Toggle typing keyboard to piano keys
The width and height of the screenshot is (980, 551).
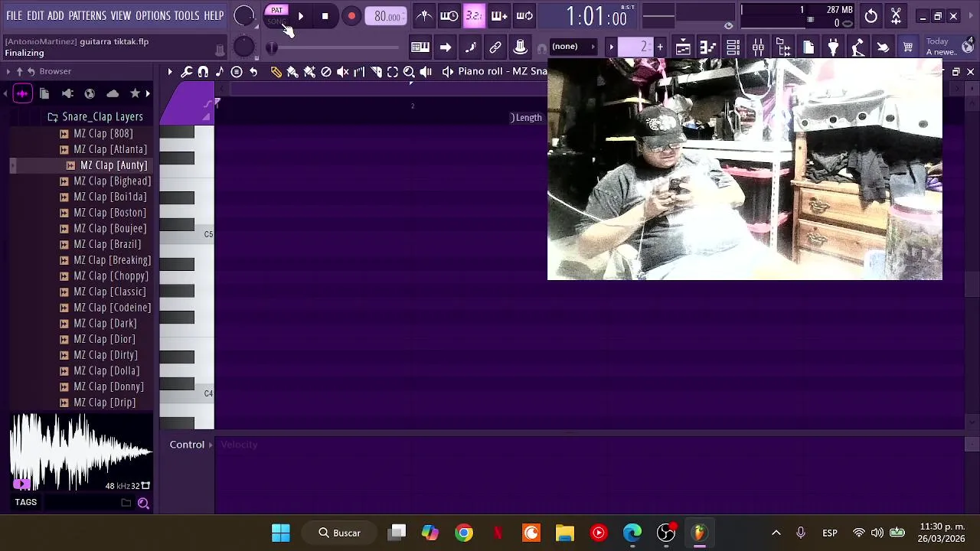click(x=420, y=47)
